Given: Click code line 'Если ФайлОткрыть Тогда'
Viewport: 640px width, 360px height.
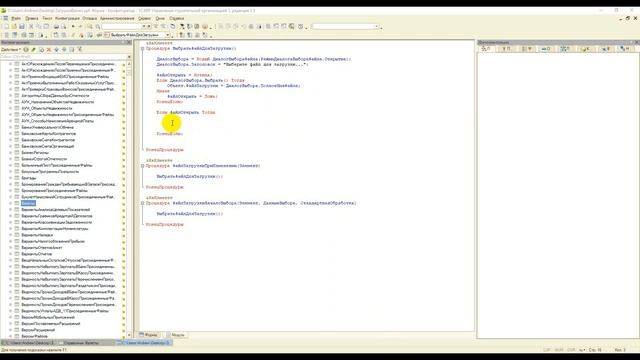Looking at the screenshot, I should 186,112.
